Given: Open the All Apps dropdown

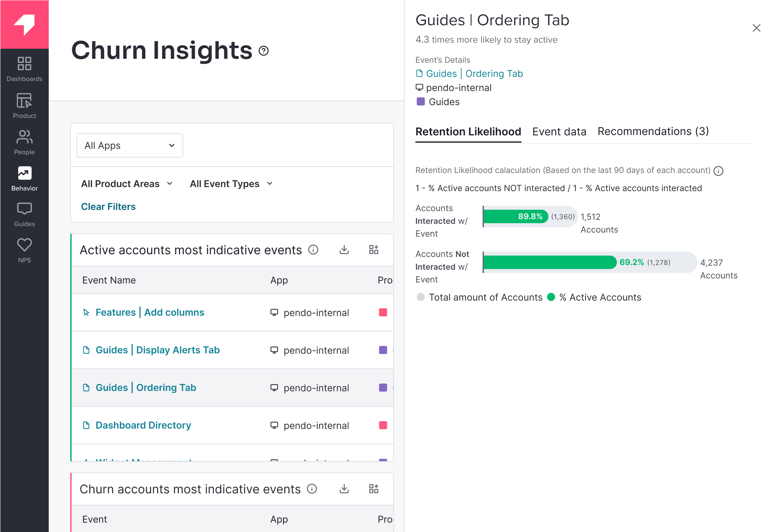Looking at the screenshot, I should [x=130, y=145].
